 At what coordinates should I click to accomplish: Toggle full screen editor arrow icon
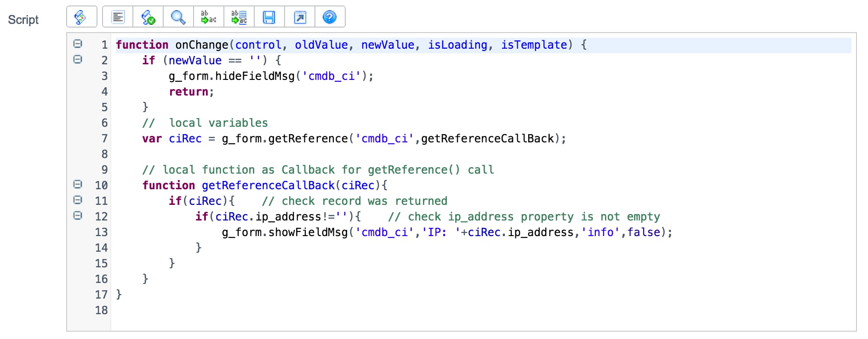click(300, 17)
